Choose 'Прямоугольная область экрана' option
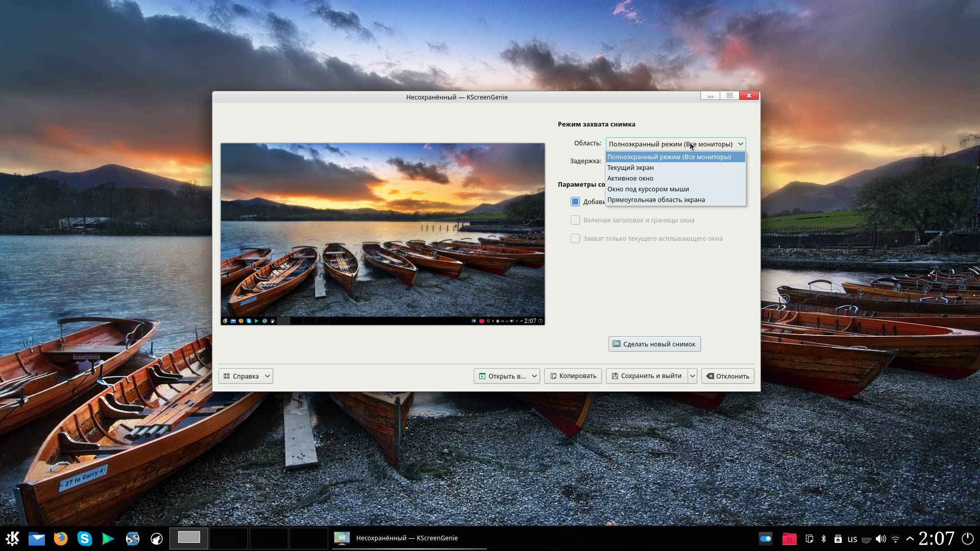This screenshot has height=551, width=980. (656, 199)
